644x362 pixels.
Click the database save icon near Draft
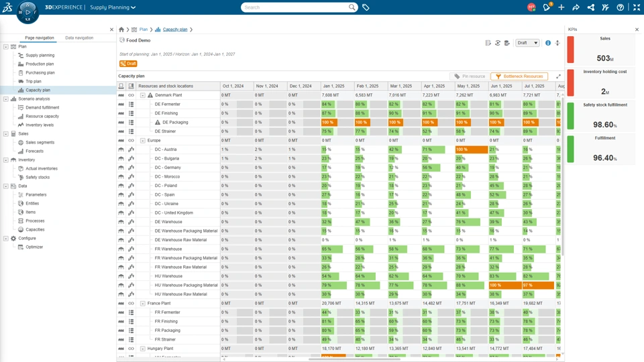[x=507, y=43]
